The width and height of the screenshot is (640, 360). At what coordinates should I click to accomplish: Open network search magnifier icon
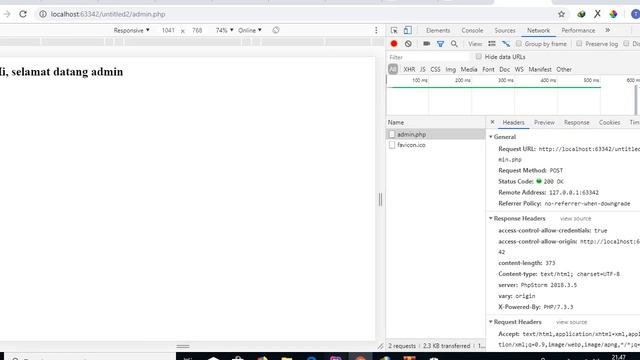tap(454, 44)
